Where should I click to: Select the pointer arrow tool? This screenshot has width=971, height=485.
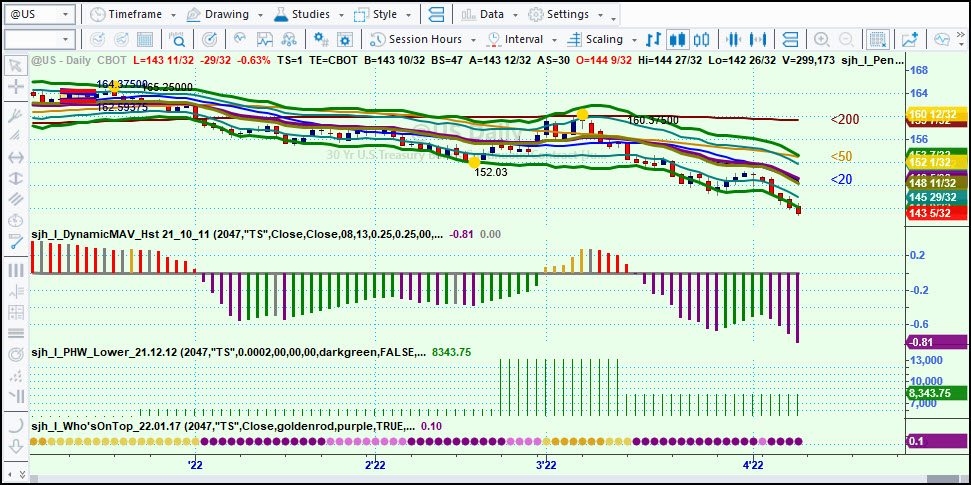tap(16, 64)
